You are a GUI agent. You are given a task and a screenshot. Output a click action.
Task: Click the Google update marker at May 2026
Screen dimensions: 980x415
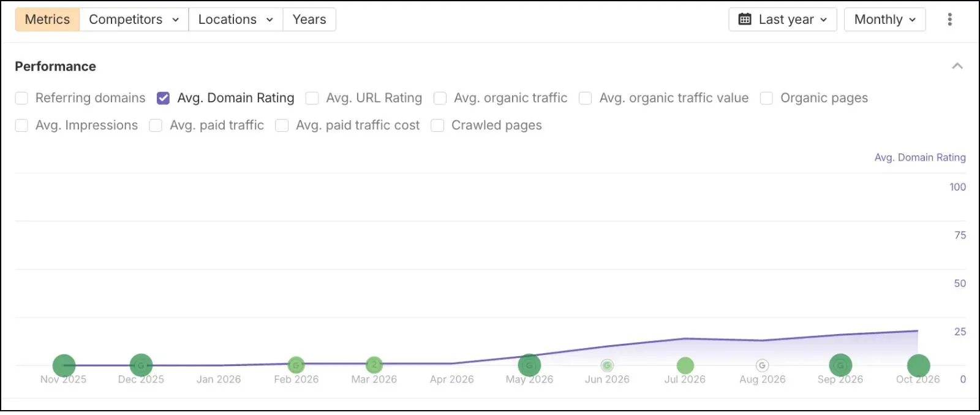(x=530, y=365)
